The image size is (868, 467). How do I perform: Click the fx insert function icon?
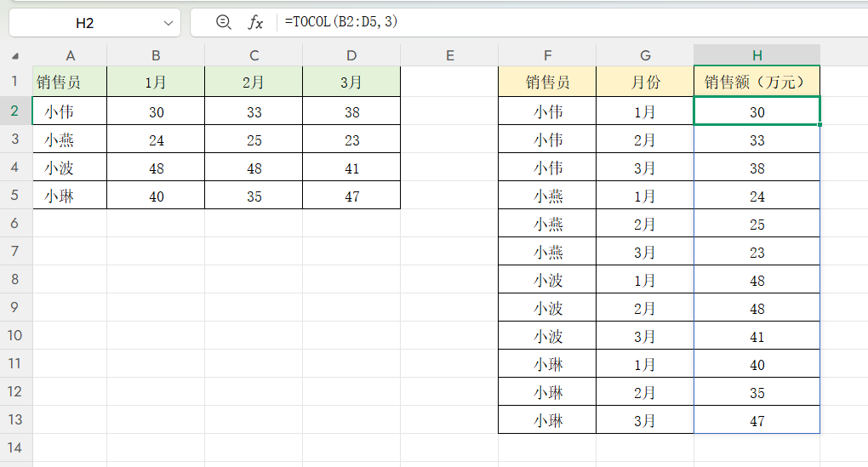click(255, 23)
